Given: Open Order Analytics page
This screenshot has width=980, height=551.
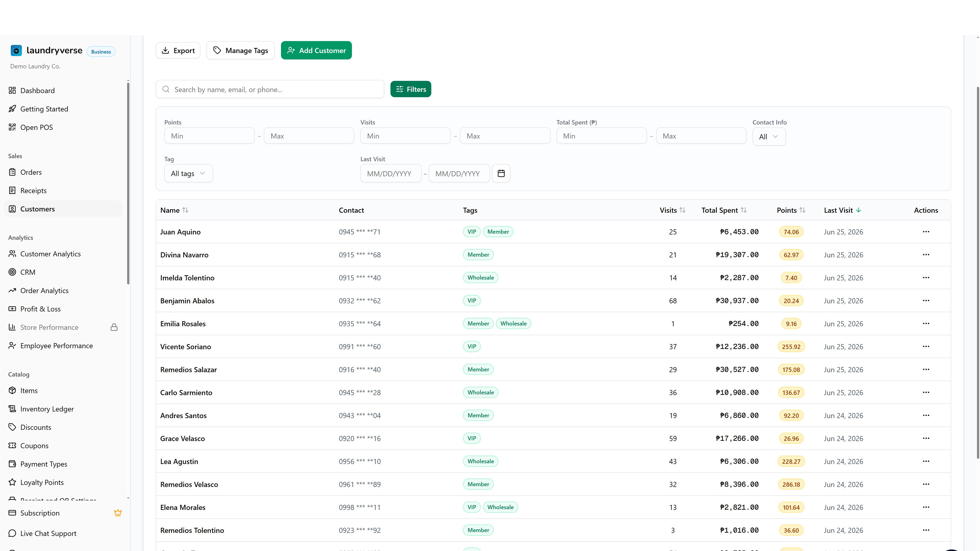Looking at the screenshot, I should (x=63, y=291).
